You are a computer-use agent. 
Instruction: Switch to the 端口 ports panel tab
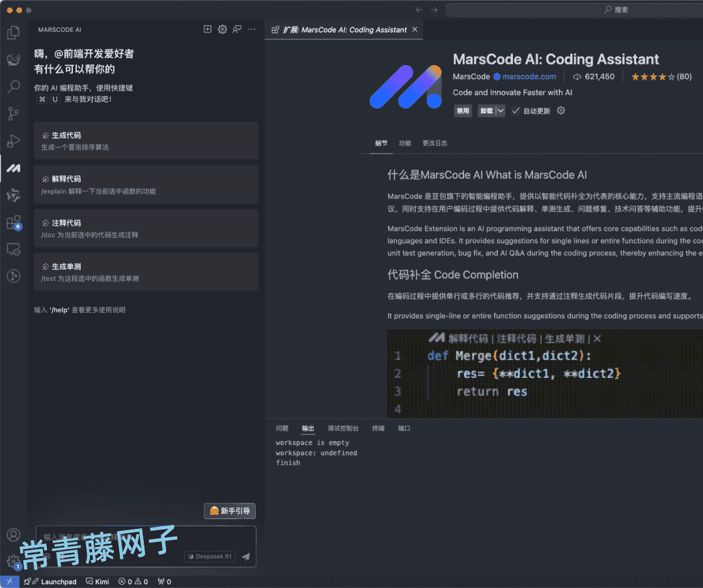(404, 429)
